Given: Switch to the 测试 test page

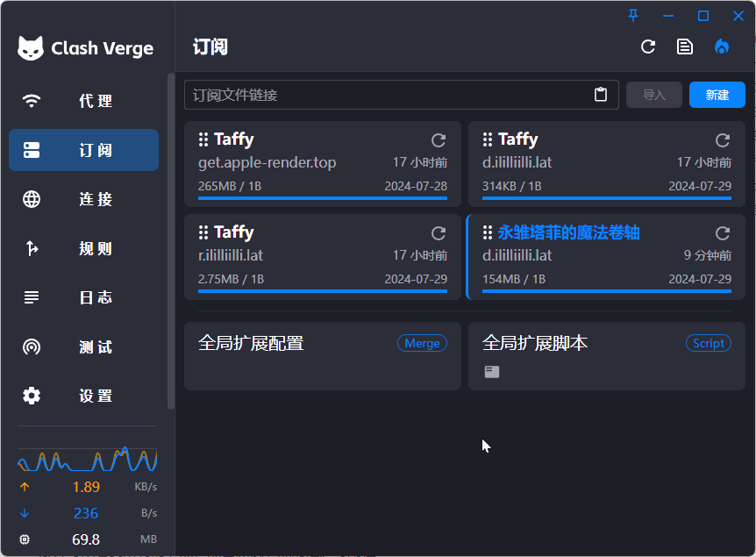Looking at the screenshot, I should (x=84, y=346).
